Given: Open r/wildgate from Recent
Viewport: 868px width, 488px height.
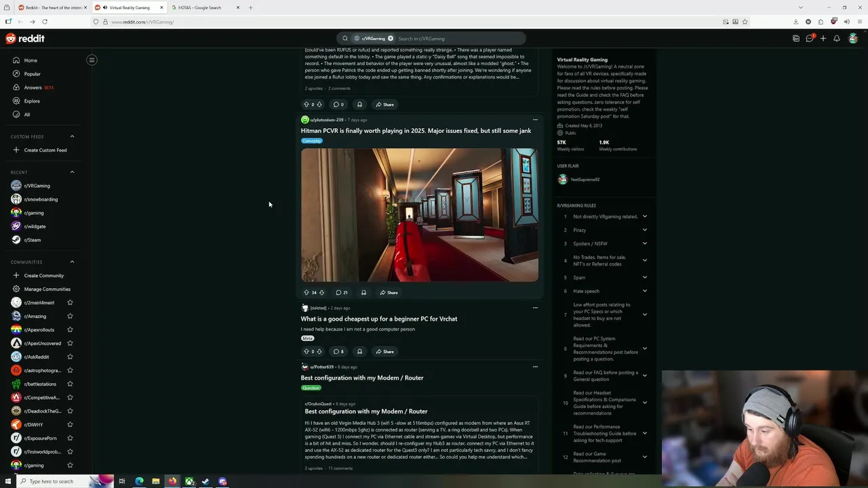Looking at the screenshot, I should (x=35, y=226).
